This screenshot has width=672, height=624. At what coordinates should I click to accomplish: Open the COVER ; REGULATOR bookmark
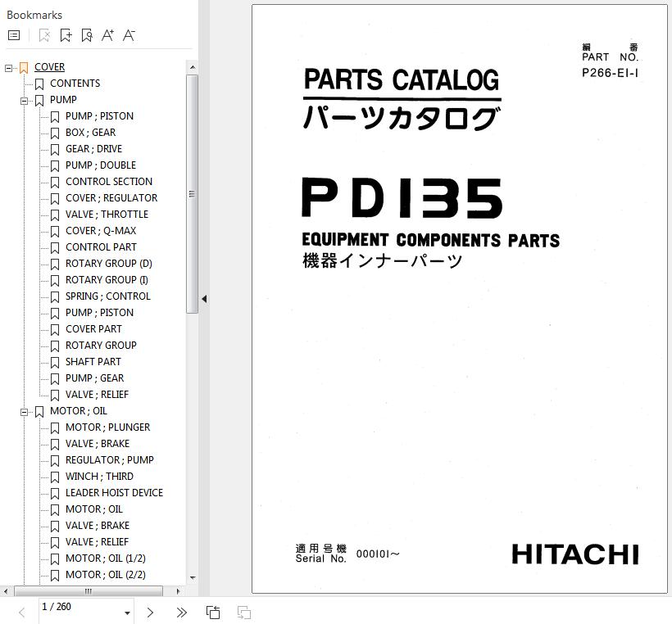point(111,198)
